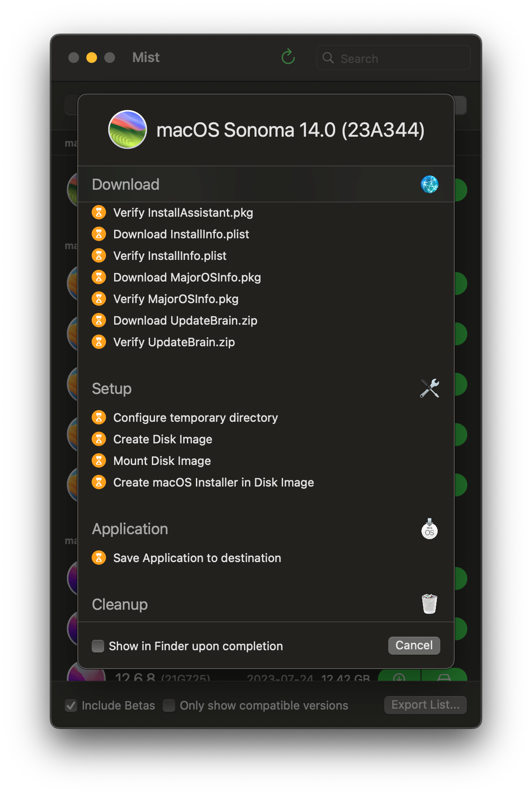
Task: Click hourglass icon beside Create Disk Image
Action: (x=99, y=439)
